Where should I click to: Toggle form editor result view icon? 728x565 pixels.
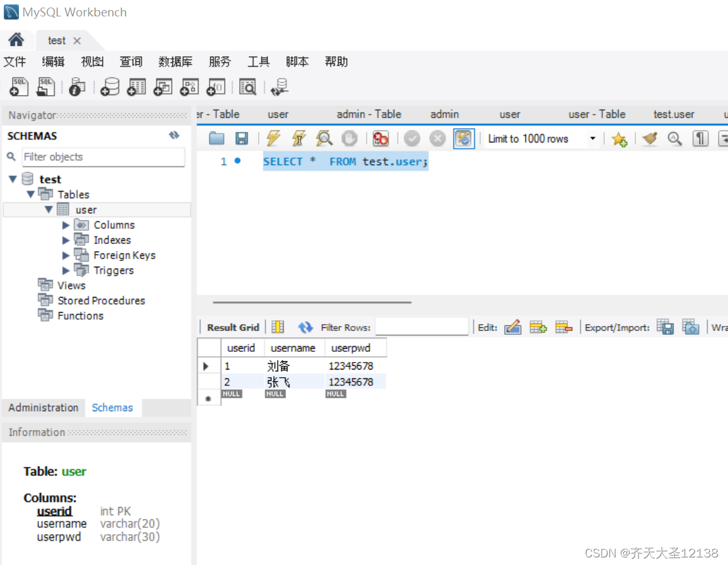click(x=278, y=327)
